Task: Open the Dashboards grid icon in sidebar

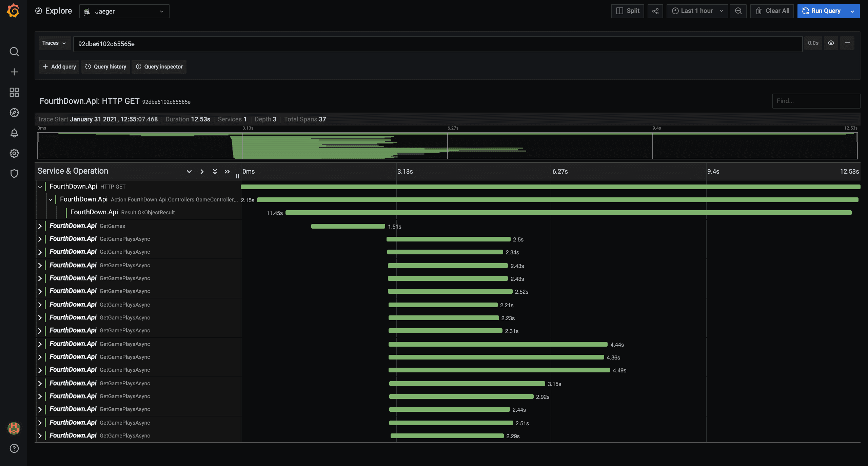Action: (x=14, y=92)
